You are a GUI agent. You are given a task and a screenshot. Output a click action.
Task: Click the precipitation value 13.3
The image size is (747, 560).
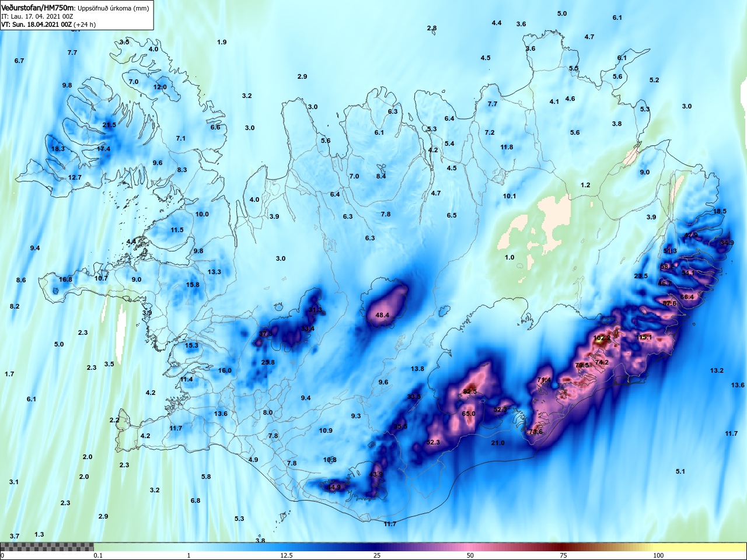tap(214, 272)
